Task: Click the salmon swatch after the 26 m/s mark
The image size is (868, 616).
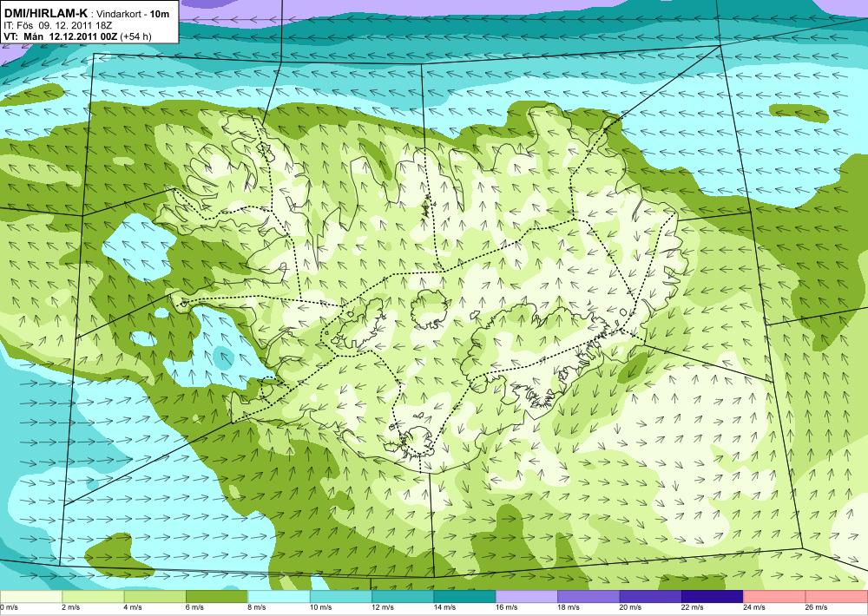Action: click(x=837, y=597)
